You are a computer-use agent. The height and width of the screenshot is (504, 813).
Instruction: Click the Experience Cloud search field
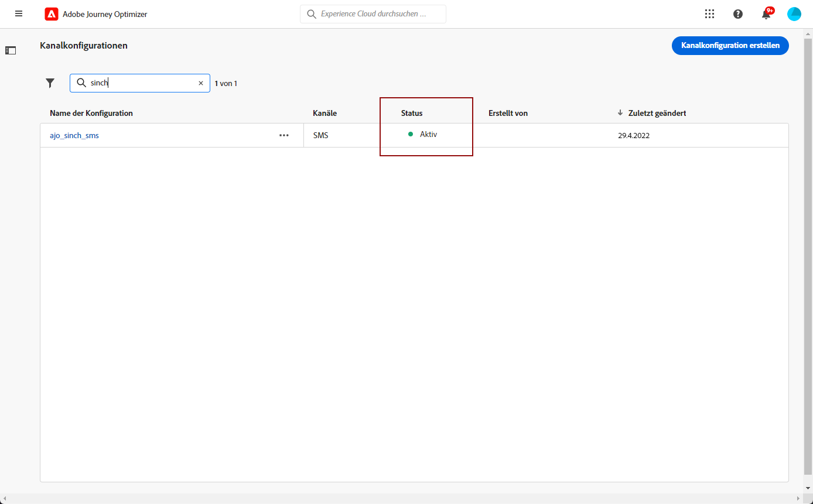pyautogui.click(x=373, y=14)
